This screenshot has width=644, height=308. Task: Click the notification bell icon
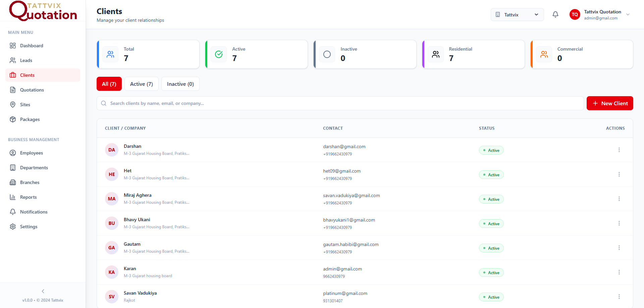[555, 14]
